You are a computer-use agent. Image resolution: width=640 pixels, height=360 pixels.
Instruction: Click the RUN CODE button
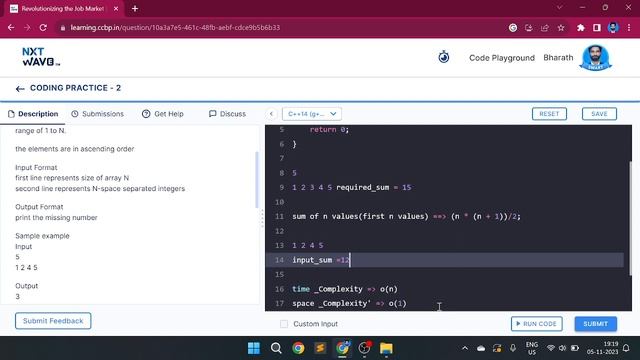(536, 324)
